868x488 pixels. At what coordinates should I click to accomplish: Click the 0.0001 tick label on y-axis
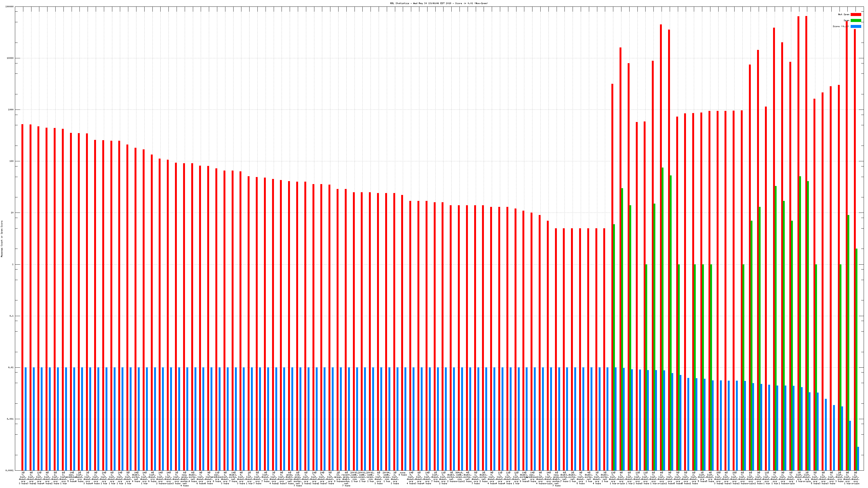pos(10,470)
